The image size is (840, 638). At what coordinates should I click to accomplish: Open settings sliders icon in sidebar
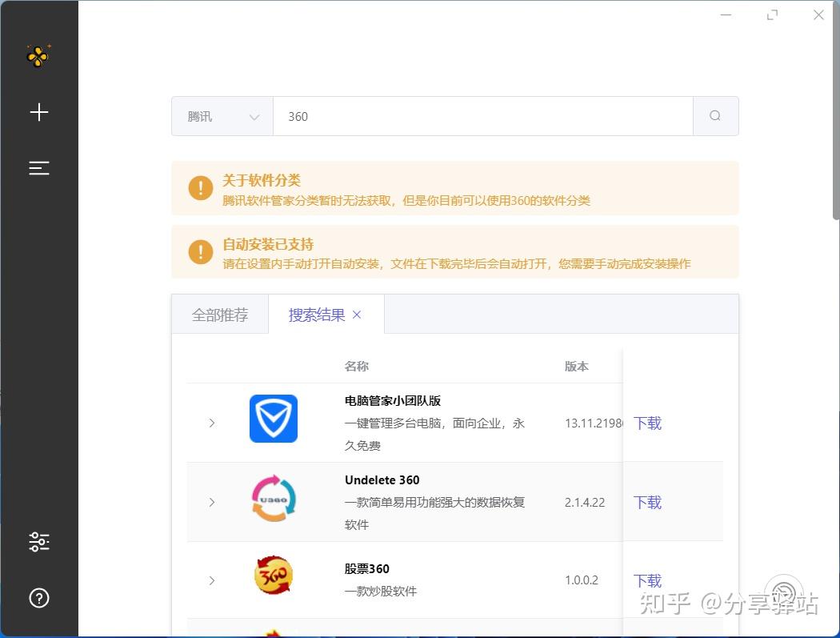(x=39, y=542)
